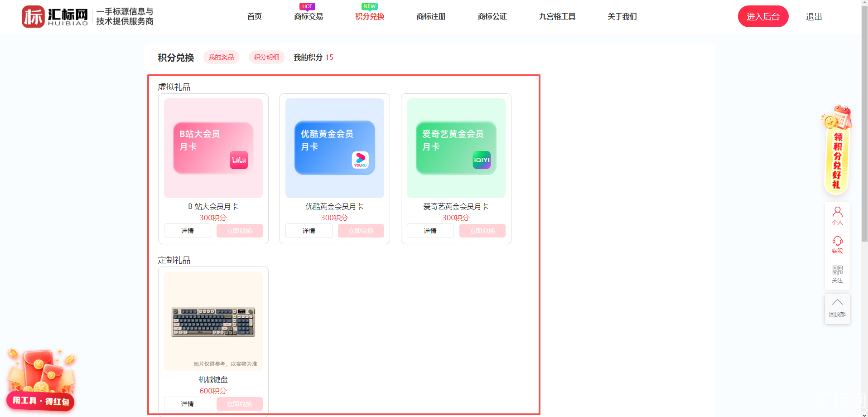The image size is (868, 417).
Task: Click the 300积分 price under B站大会员月卡
Action: (x=213, y=218)
